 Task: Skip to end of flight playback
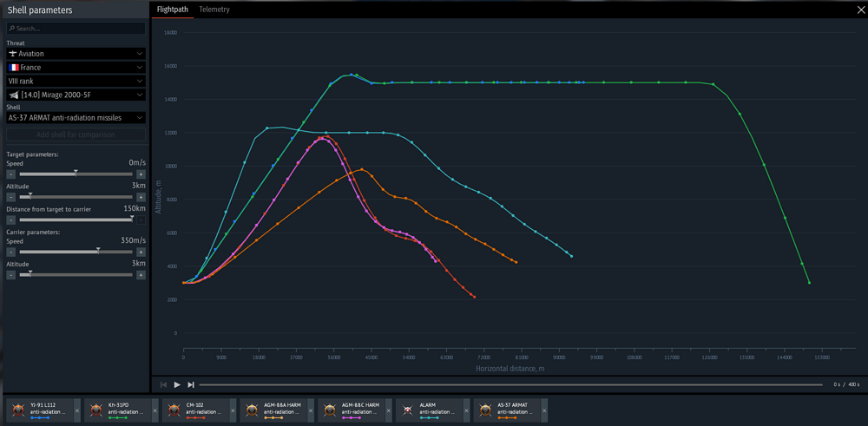tap(191, 384)
